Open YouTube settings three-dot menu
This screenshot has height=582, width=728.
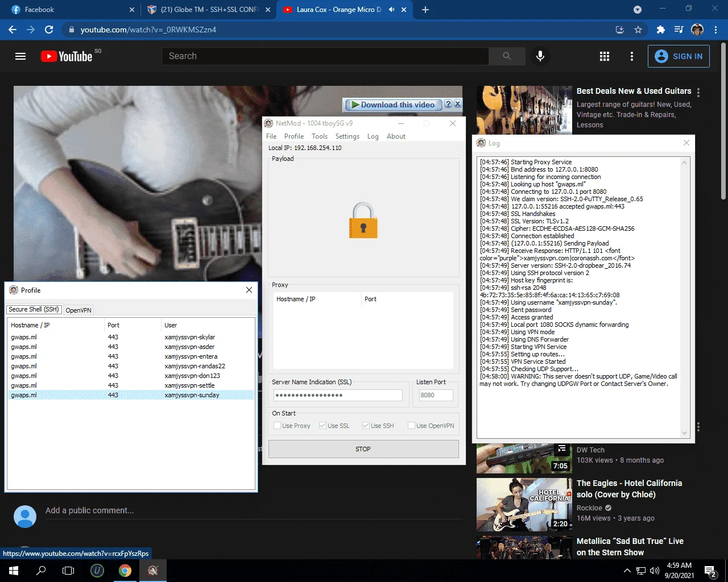(x=631, y=56)
